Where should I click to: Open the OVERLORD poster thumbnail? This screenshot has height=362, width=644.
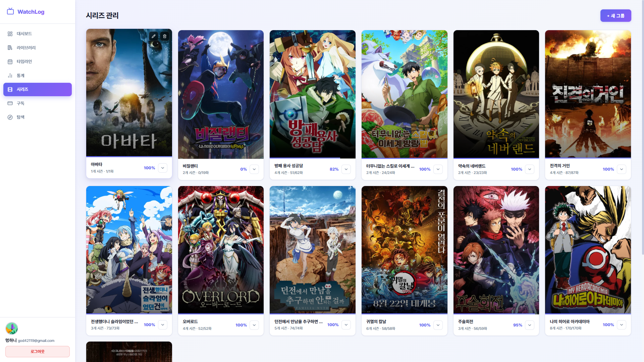pyautogui.click(x=221, y=250)
